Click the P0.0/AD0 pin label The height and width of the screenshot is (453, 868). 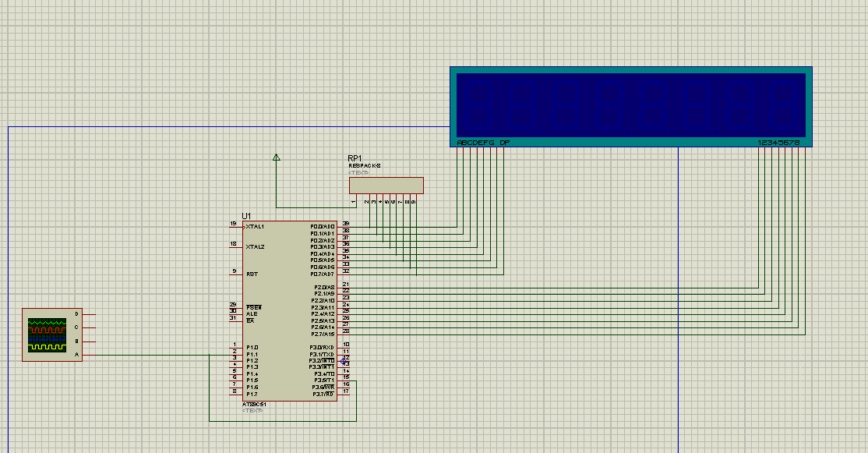[x=322, y=226]
